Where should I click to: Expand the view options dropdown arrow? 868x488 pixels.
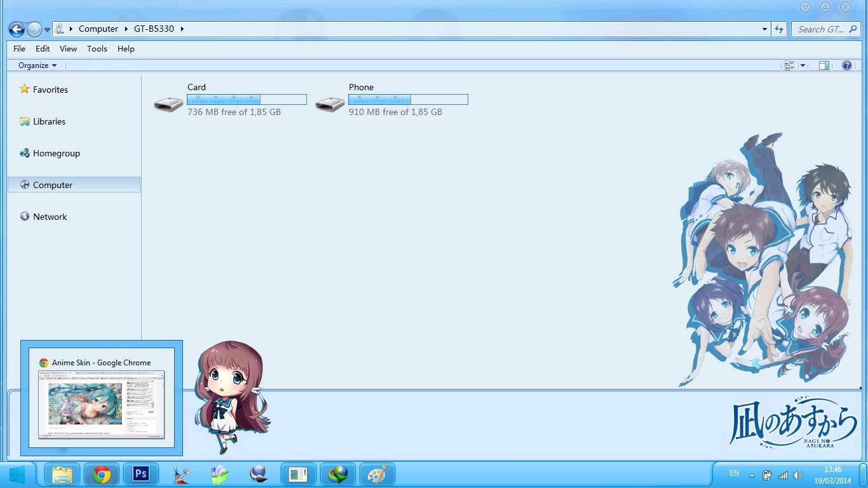(x=803, y=65)
